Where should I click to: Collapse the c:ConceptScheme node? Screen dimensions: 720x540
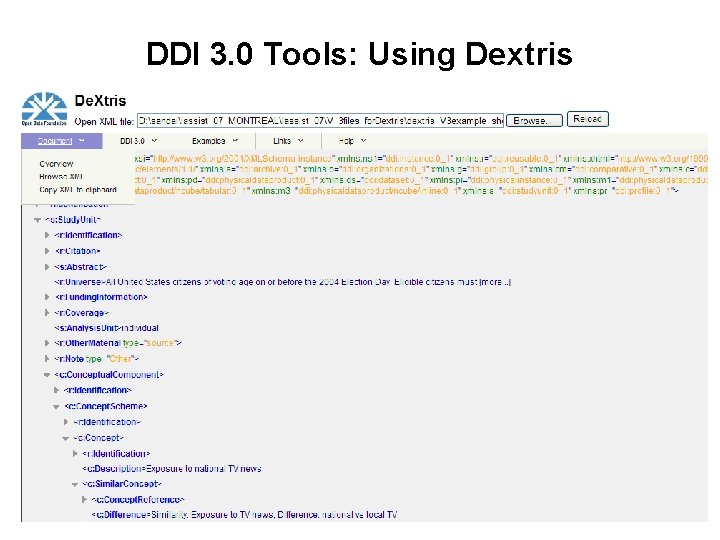[56, 406]
